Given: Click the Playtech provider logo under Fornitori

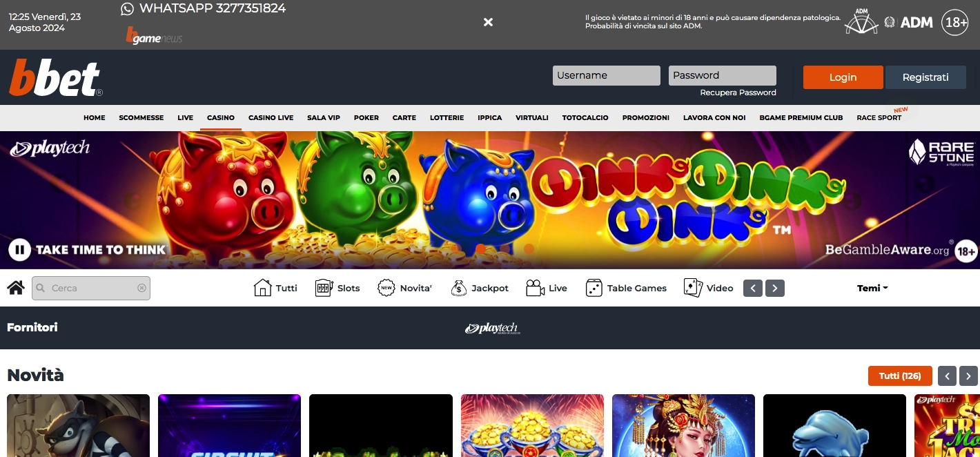Looking at the screenshot, I should [492, 329].
